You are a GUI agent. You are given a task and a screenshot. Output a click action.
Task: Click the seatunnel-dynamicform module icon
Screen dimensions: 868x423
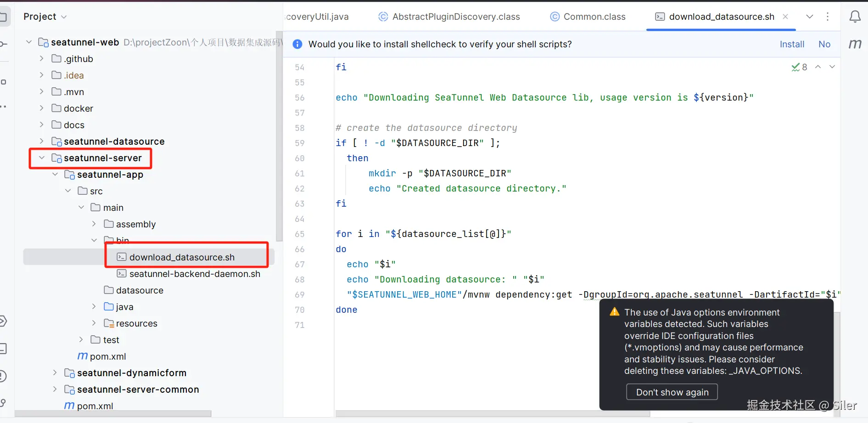pos(70,373)
